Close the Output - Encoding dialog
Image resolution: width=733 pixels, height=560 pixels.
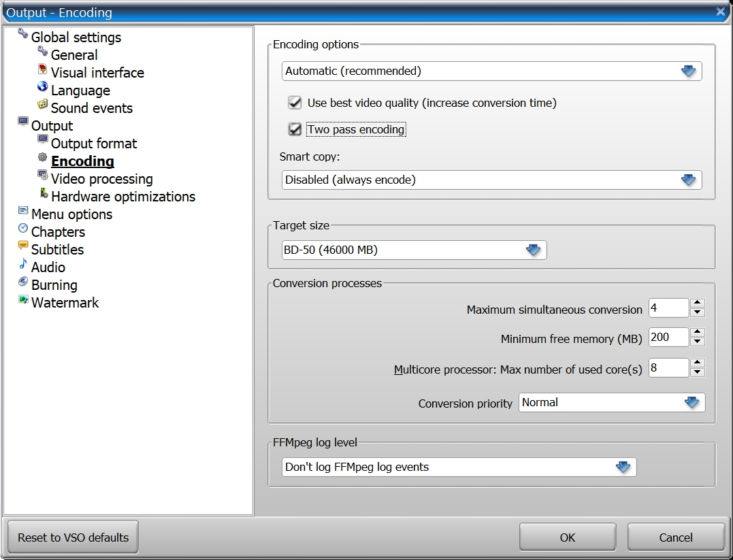pyautogui.click(x=720, y=12)
